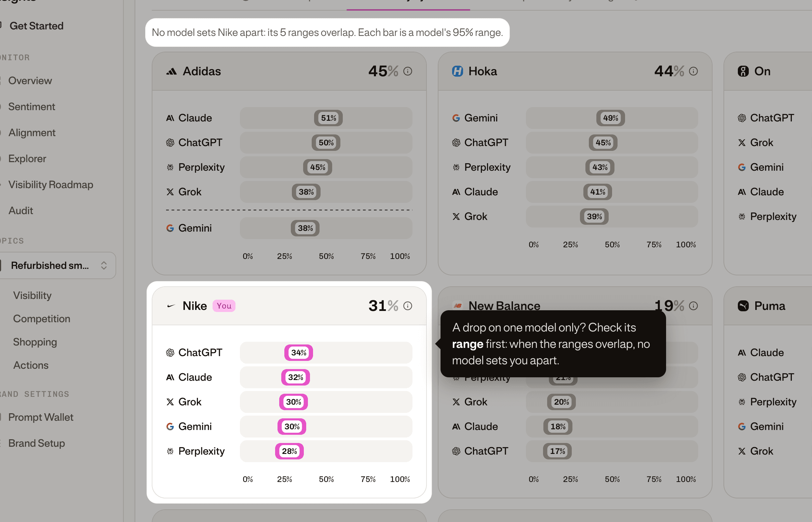Click the info icon next to Nike 31%

408,306
